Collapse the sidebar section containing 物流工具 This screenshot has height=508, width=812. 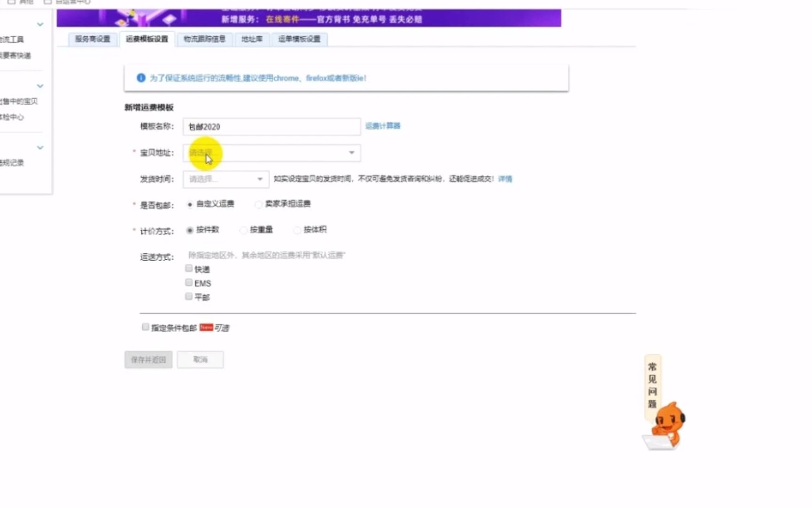(40, 24)
